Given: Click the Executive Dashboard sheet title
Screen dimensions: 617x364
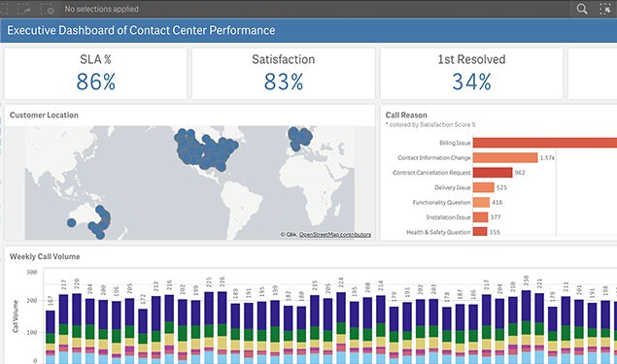Looking at the screenshot, I should [x=141, y=30].
